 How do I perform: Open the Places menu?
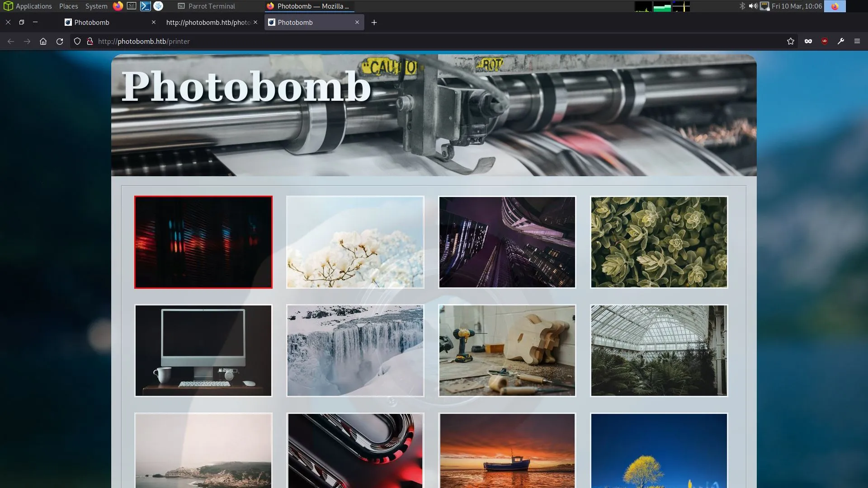68,6
